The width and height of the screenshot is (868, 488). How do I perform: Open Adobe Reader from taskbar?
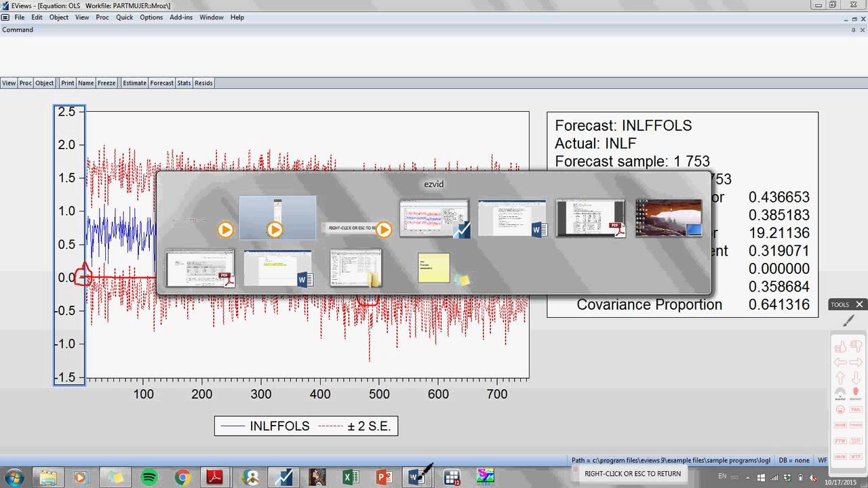(x=216, y=477)
